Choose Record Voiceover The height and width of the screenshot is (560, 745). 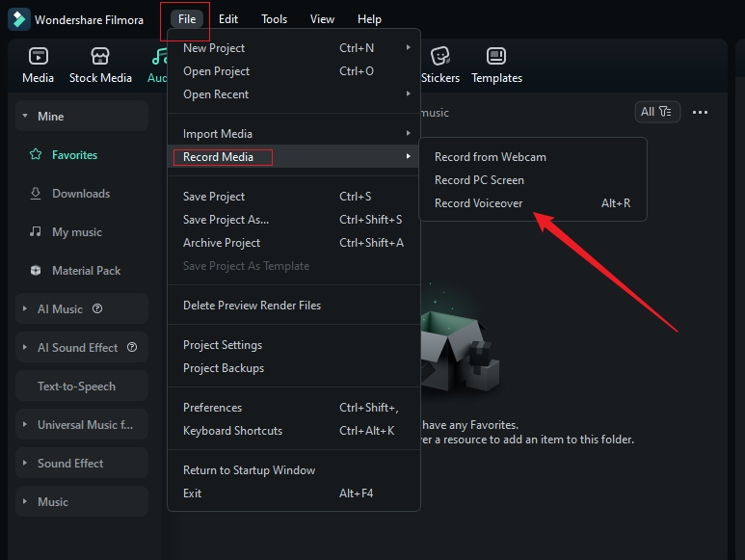[533, 203]
